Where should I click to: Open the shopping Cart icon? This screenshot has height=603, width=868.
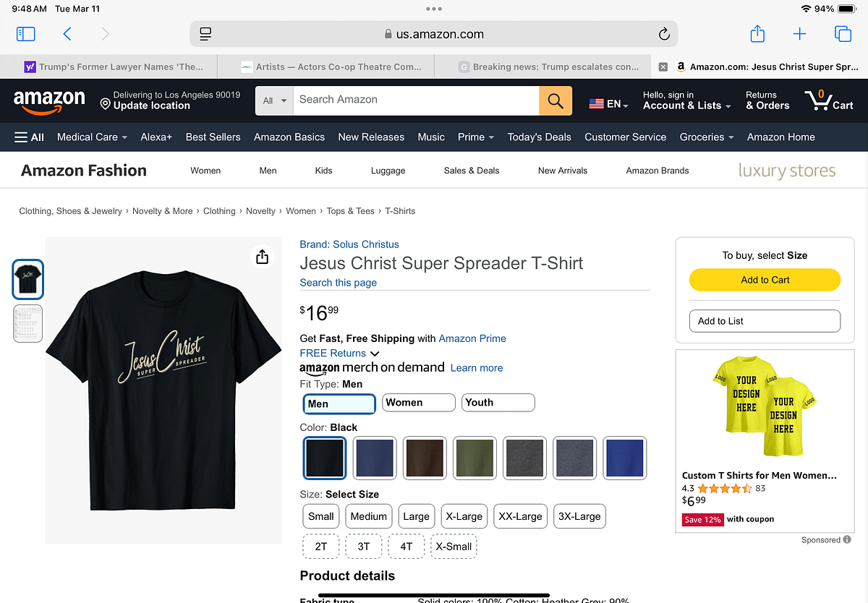(x=829, y=100)
